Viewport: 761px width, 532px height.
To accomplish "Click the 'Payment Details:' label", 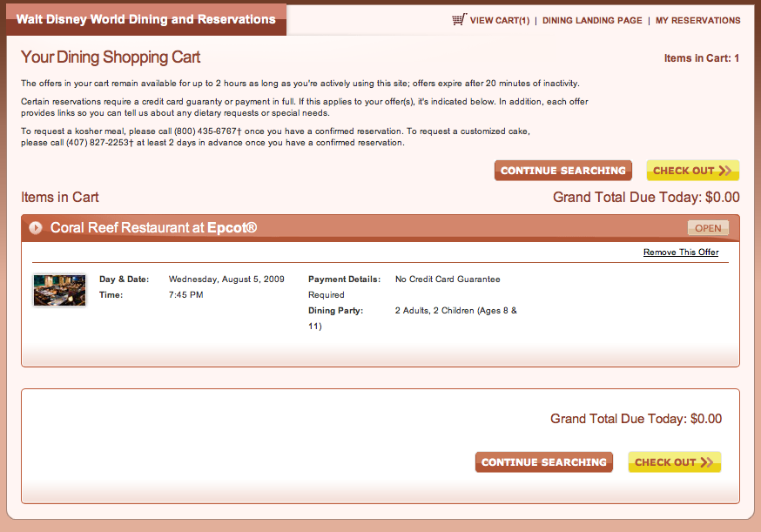I will coord(344,279).
